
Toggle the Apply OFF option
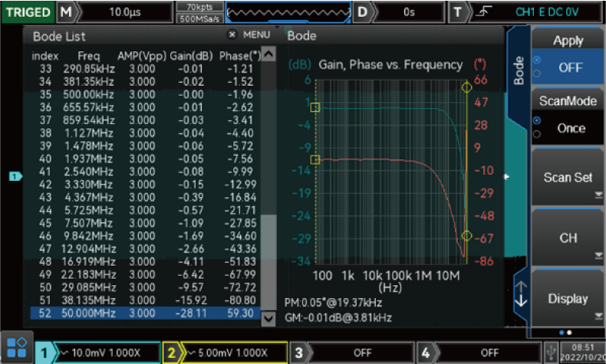[x=568, y=67]
